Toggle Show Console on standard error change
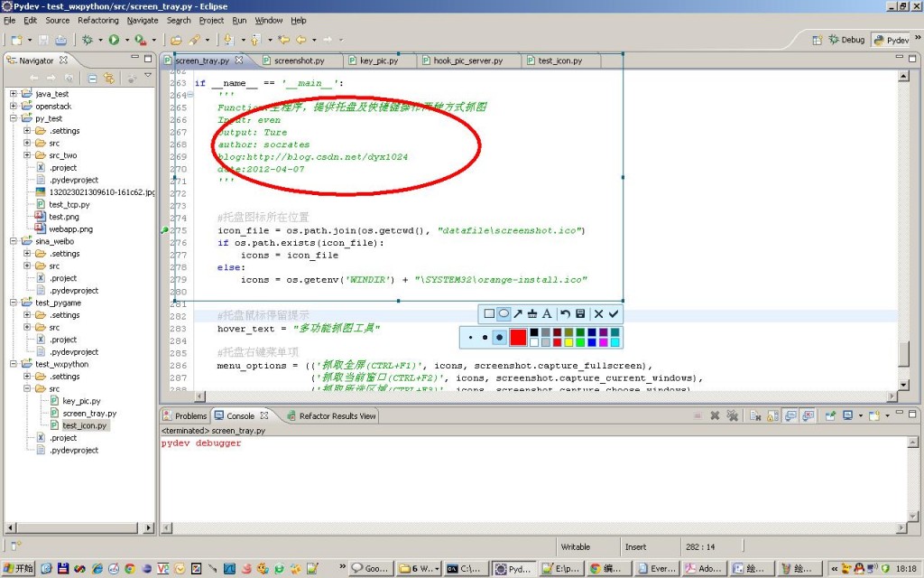 [x=808, y=415]
